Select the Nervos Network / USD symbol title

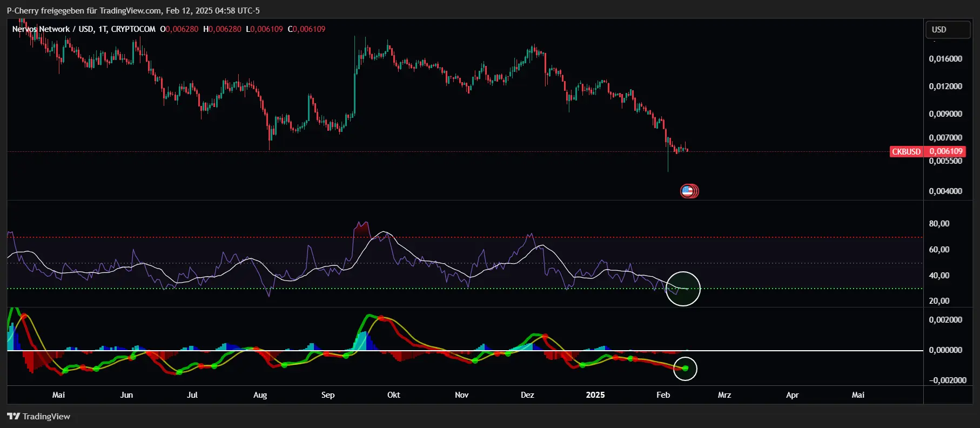click(84, 29)
